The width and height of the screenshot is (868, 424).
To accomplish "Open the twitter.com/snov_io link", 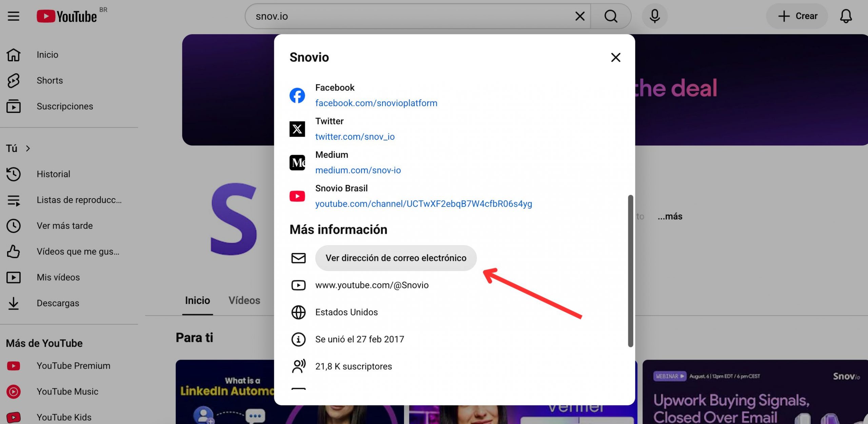I will [355, 136].
